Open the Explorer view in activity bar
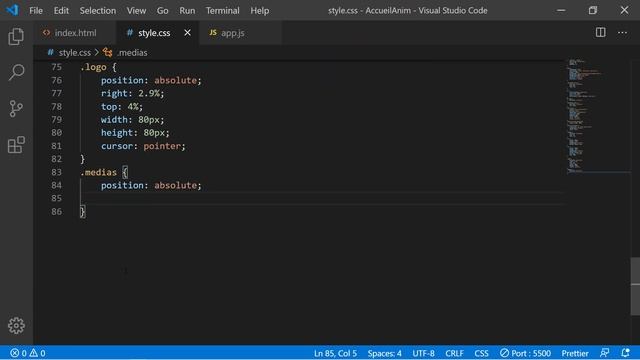640x360 pixels. [16, 37]
